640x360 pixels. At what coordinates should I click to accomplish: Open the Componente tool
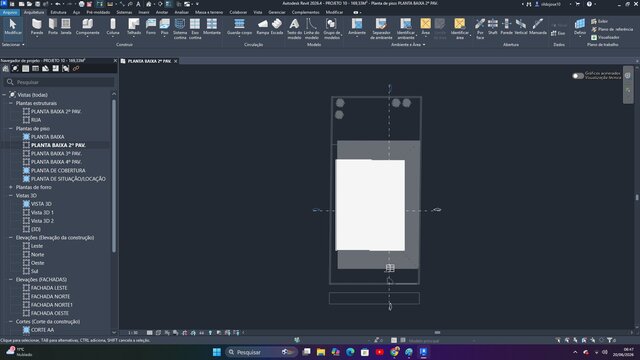87,27
